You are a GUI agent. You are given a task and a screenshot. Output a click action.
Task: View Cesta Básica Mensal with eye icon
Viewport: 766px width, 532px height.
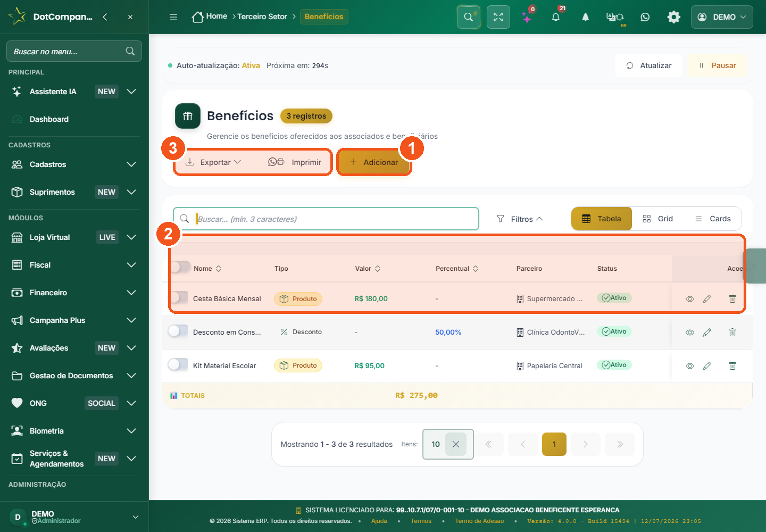690,299
